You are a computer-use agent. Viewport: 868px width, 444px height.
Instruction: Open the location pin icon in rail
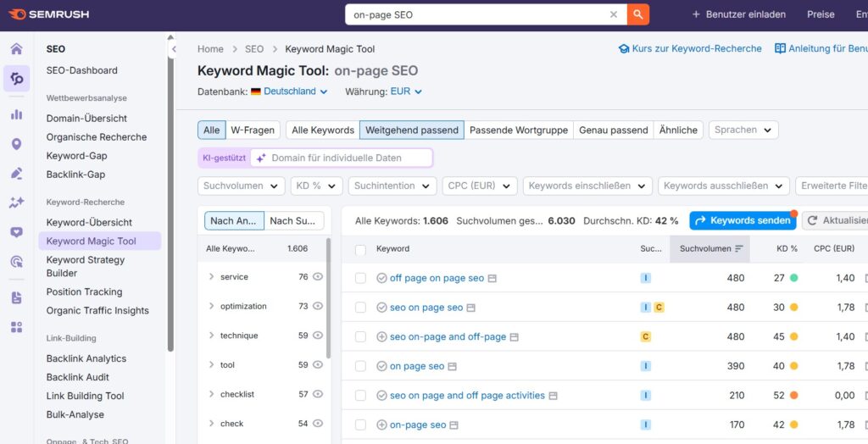pos(17,144)
